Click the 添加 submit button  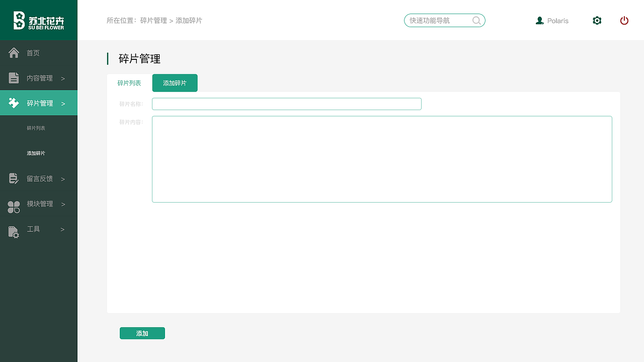pyautogui.click(x=142, y=333)
